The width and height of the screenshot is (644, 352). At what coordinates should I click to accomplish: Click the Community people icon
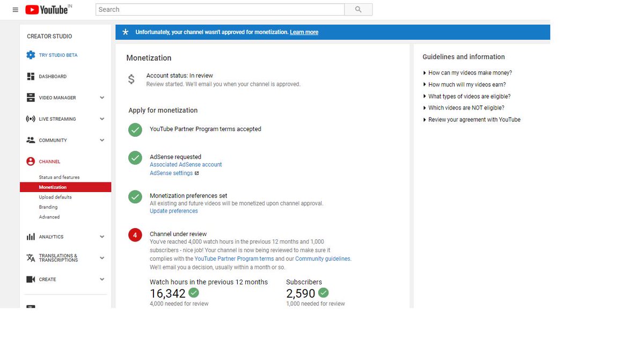pos(31,140)
